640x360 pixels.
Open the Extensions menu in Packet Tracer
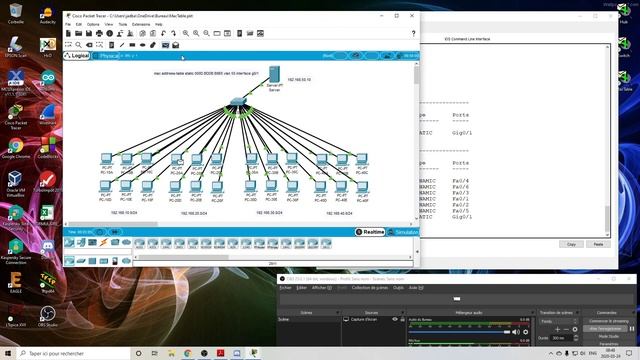coord(141,24)
